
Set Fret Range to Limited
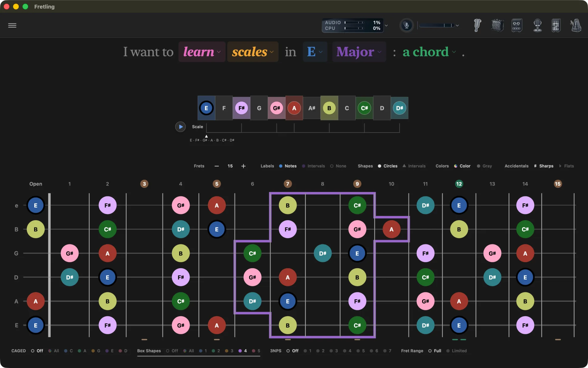point(456,351)
